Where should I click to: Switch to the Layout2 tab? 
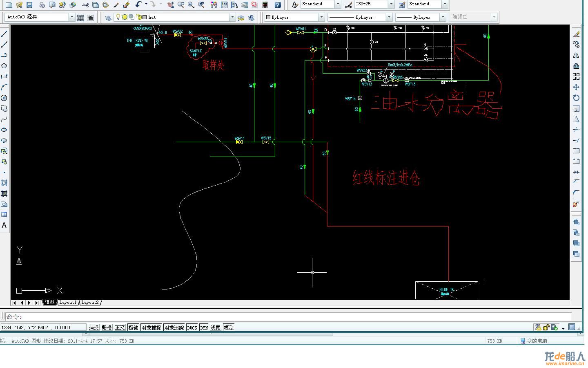(90, 303)
